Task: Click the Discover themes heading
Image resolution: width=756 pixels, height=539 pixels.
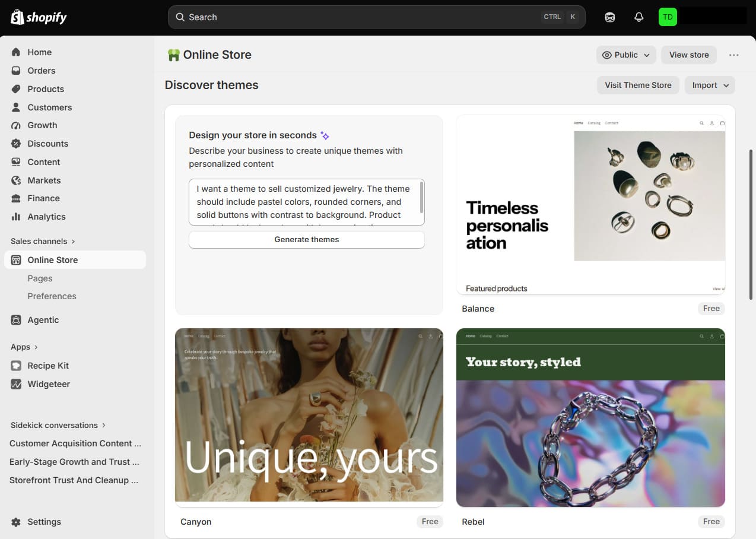Action: (x=212, y=85)
